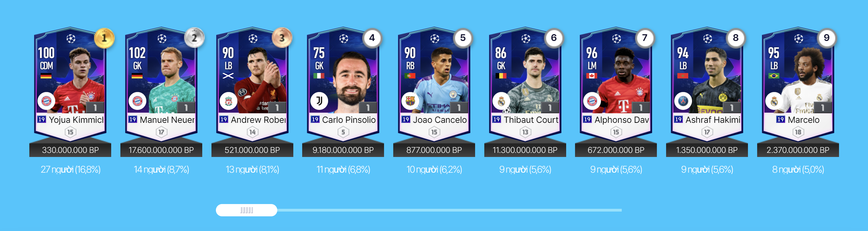Click the 9.180.000.000 BP price label
868x231 pixels.
(x=343, y=150)
